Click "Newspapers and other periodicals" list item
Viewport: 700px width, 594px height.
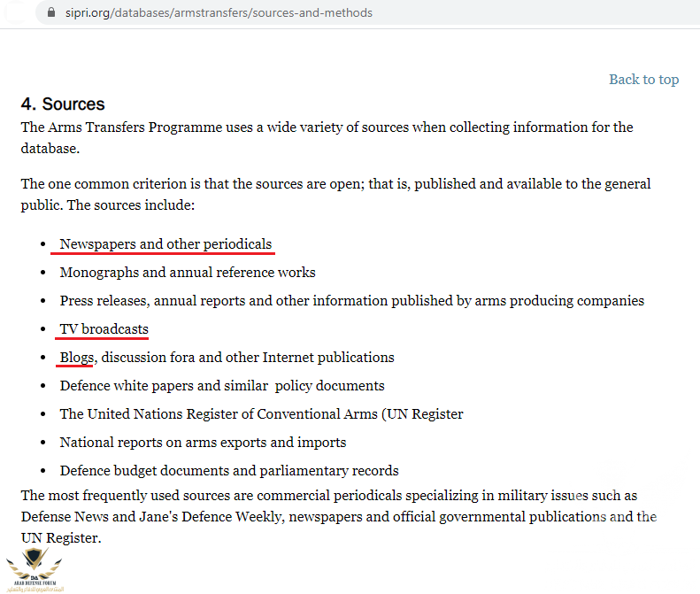click(165, 244)
